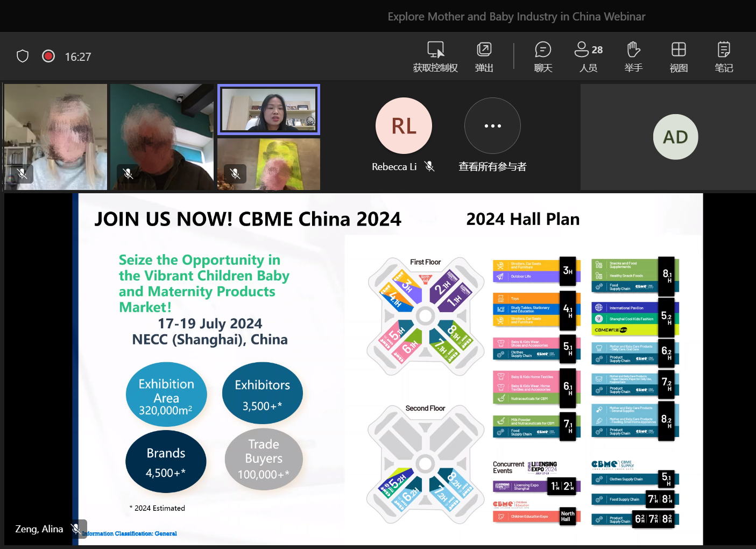Click Rebecca Li's RL avatar
The height and width of the screenshot is (549, 756).
404,126
